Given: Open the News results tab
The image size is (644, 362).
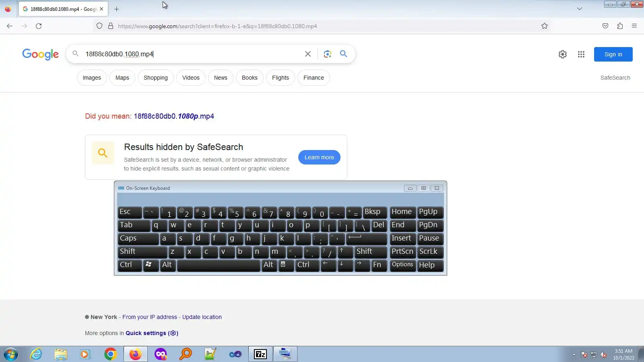Looking at the screenshot, I should (221, 78).
